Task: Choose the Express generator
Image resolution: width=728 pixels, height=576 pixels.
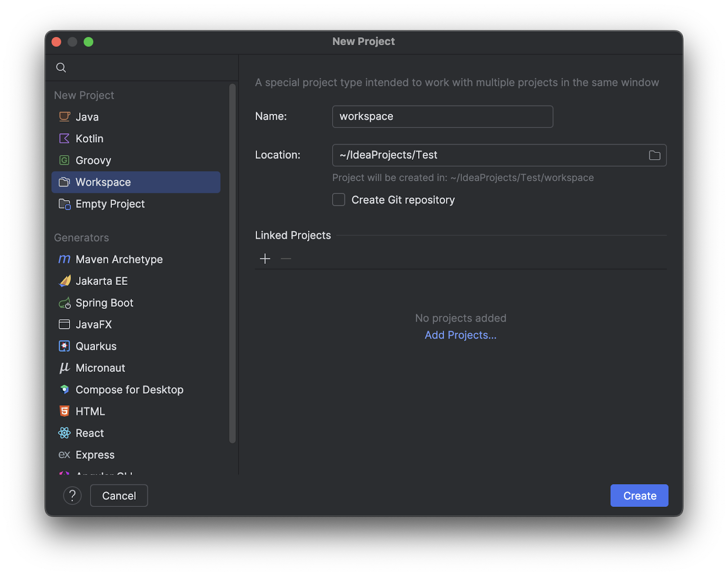Action: point(136,455)
